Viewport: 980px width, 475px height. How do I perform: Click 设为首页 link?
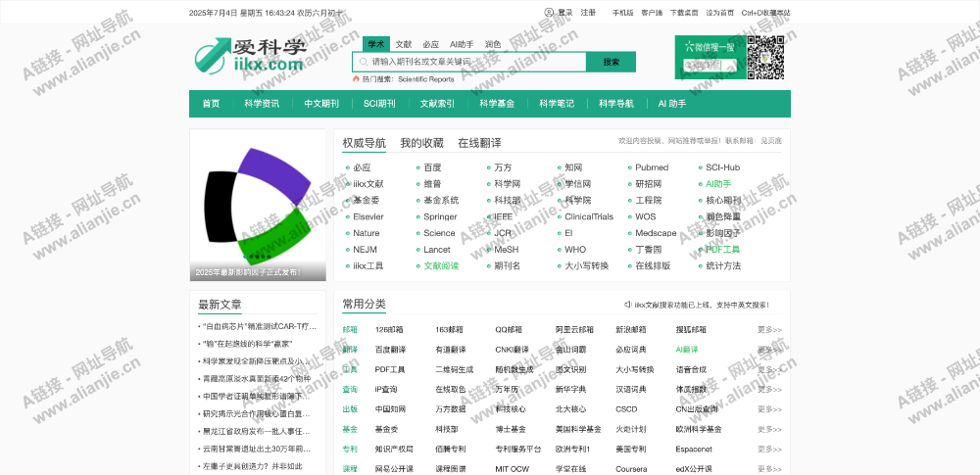pos(720,13)
